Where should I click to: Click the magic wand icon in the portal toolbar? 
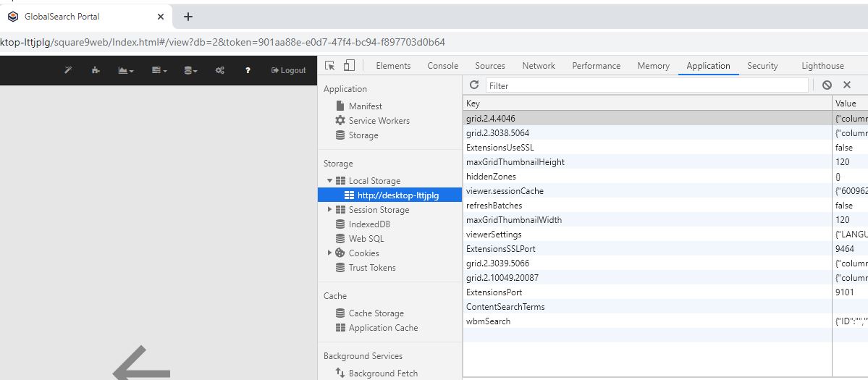tap(68, 70)
